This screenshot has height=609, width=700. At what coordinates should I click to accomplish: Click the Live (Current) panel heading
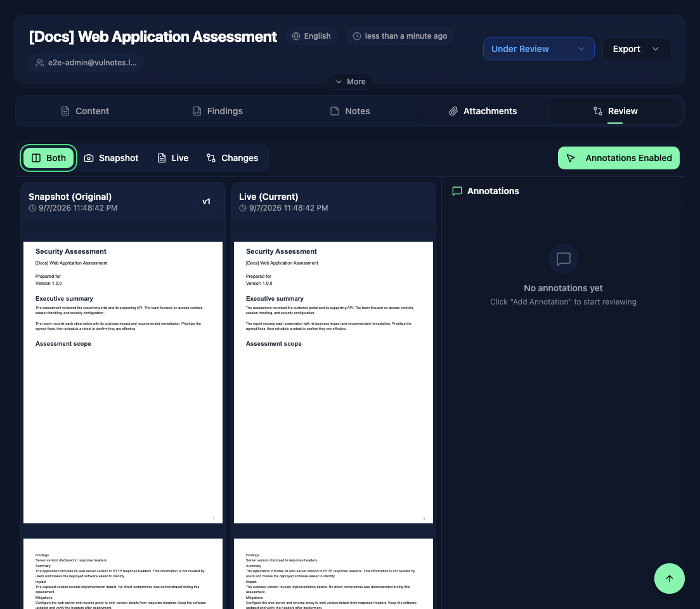(268, 197)
